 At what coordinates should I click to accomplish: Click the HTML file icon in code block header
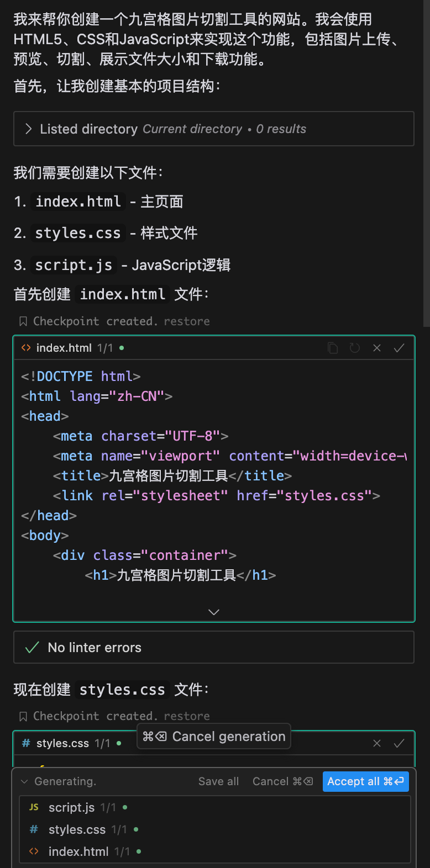coord(26,348)
